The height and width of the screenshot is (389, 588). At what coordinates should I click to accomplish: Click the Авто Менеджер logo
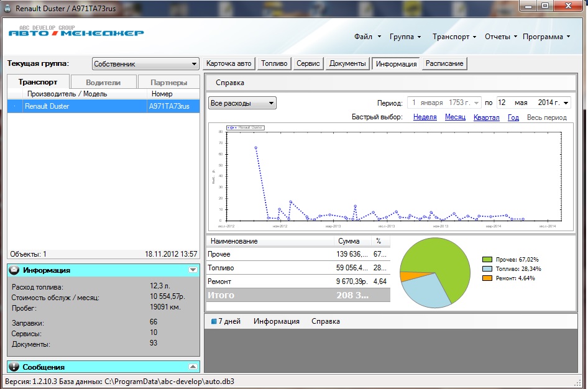click(76, 32)
